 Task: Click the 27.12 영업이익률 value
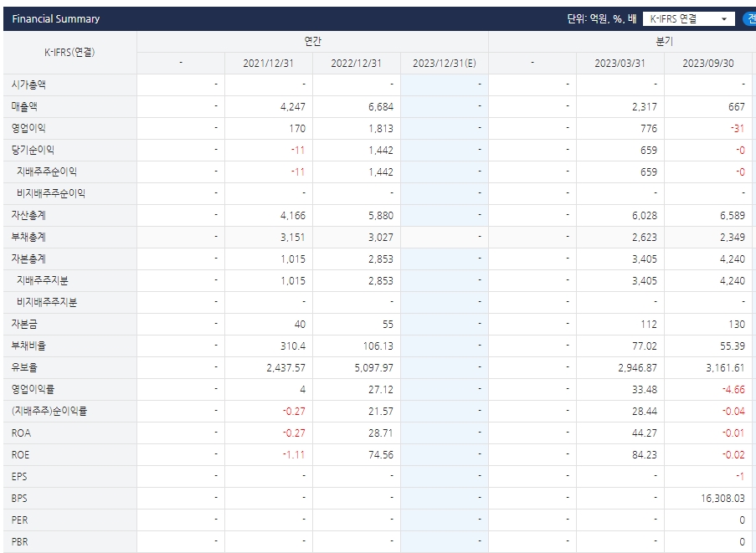381,389
